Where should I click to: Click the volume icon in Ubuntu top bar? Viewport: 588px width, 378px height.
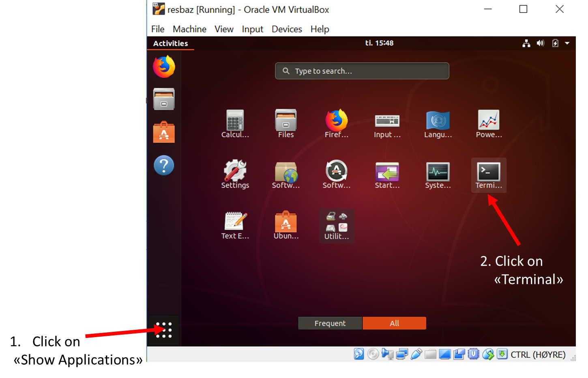click(x=541, y=43)
